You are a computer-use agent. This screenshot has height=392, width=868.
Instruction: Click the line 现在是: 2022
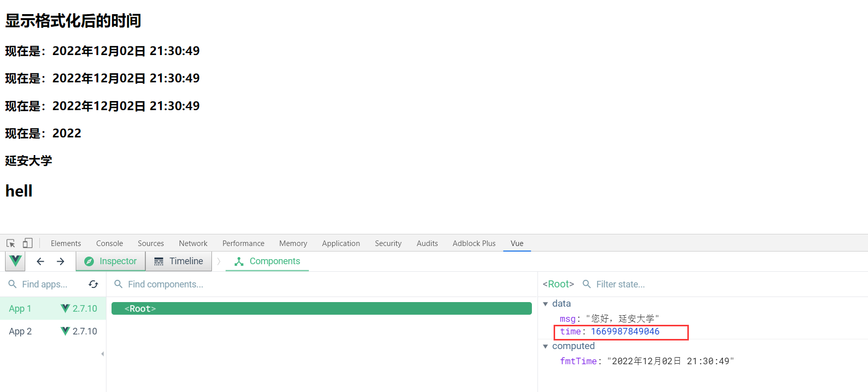43,133
